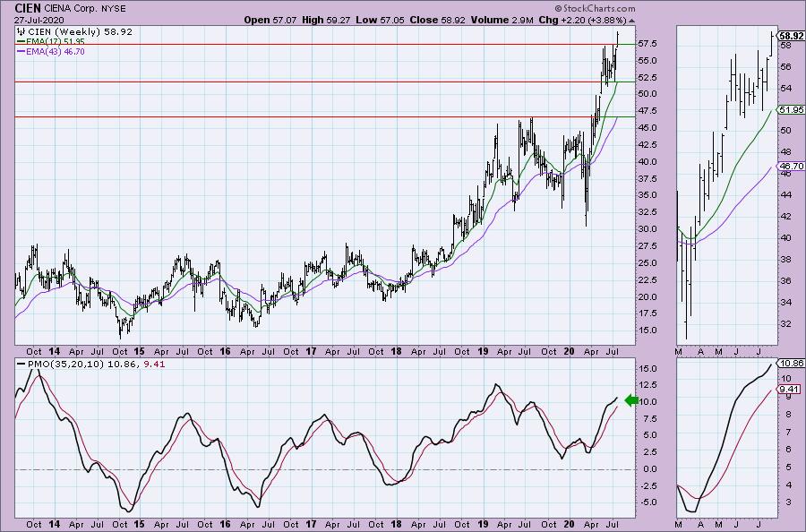Click the CIEN (Weekly) 58.92 legend text

(x=81, y=32)
